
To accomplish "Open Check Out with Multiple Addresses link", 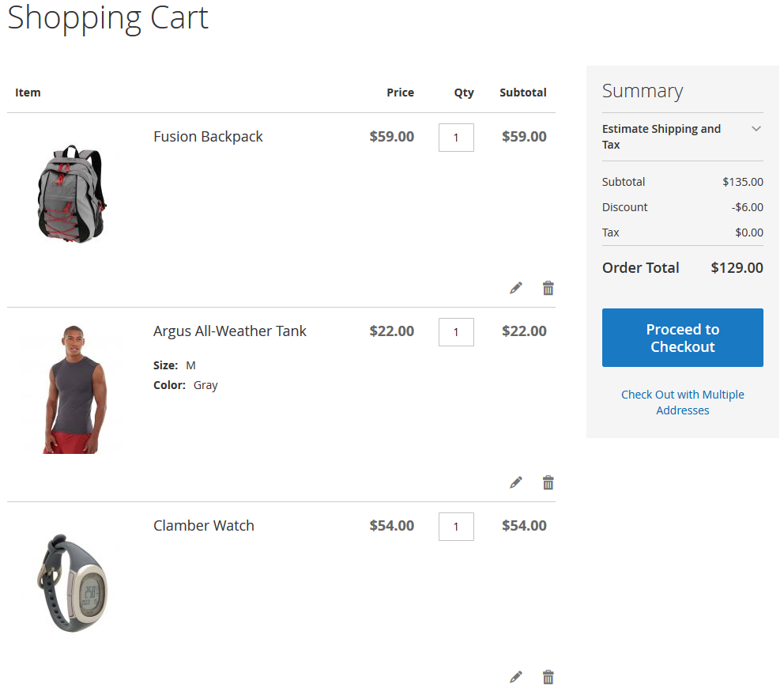I will [x=682, y=403].
